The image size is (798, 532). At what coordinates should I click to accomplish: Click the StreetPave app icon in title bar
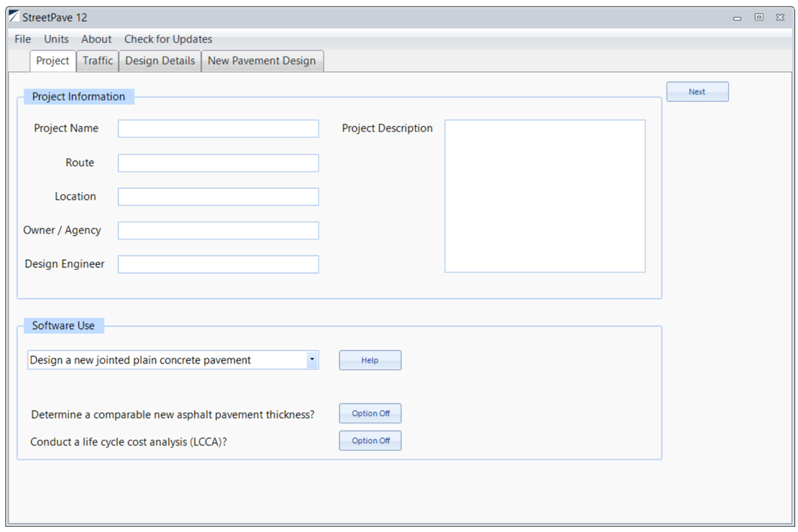pyautogui.click(x=13, y=17)
